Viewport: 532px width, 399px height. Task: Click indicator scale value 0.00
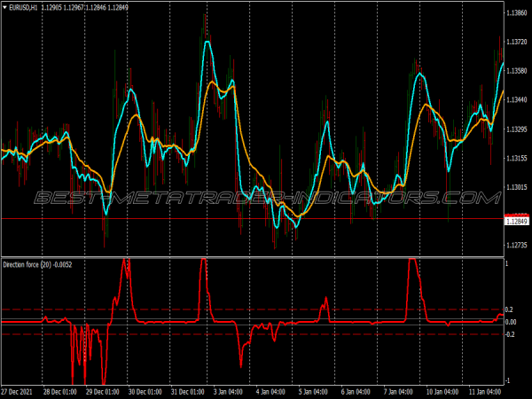(511, 322)
